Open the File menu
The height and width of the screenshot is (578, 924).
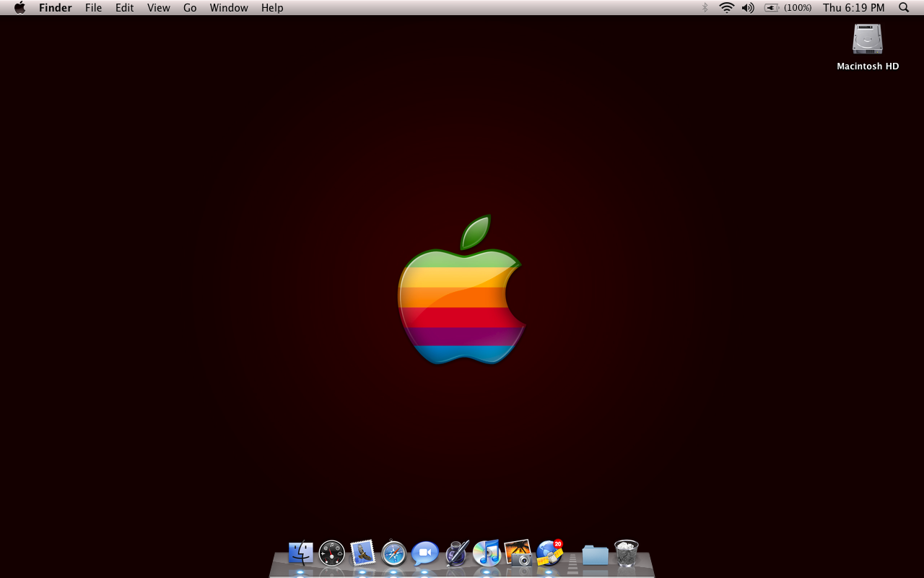93,8
